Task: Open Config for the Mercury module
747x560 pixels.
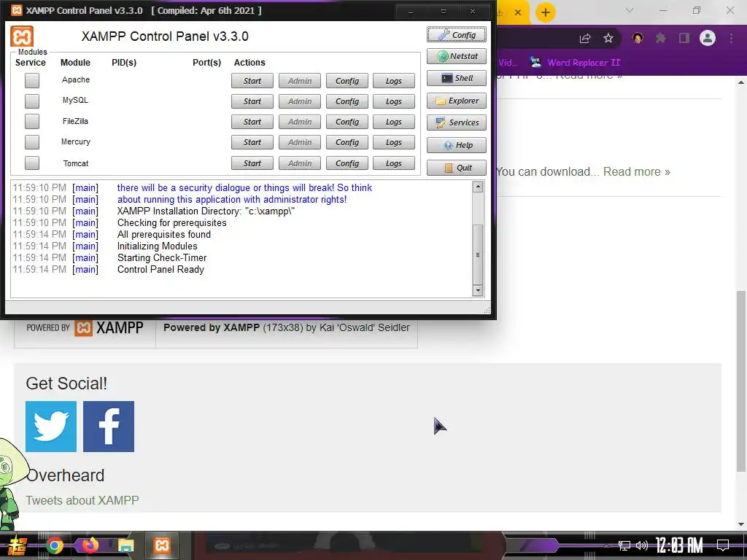Action: pyautogui.click(x=347, y=142)
